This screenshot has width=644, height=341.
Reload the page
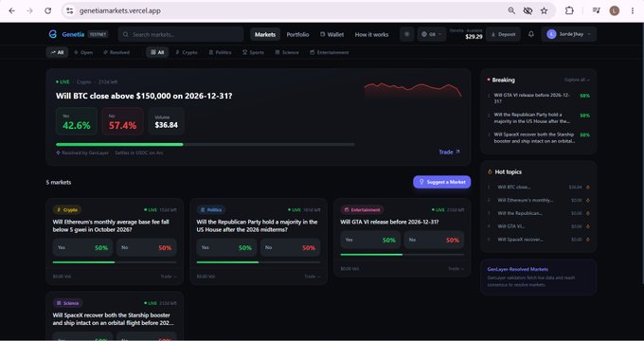pyautogui.click(x=48, y=10)
